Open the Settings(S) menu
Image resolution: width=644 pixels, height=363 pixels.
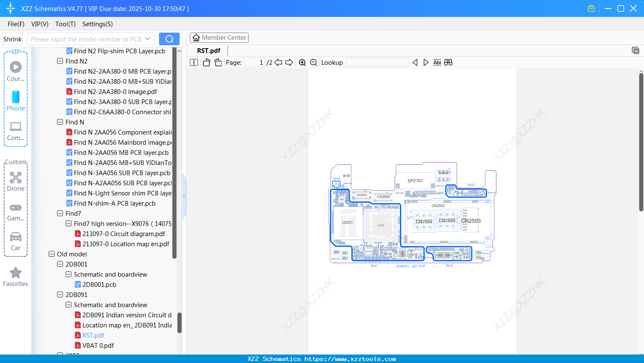click(x=98, y=24)
